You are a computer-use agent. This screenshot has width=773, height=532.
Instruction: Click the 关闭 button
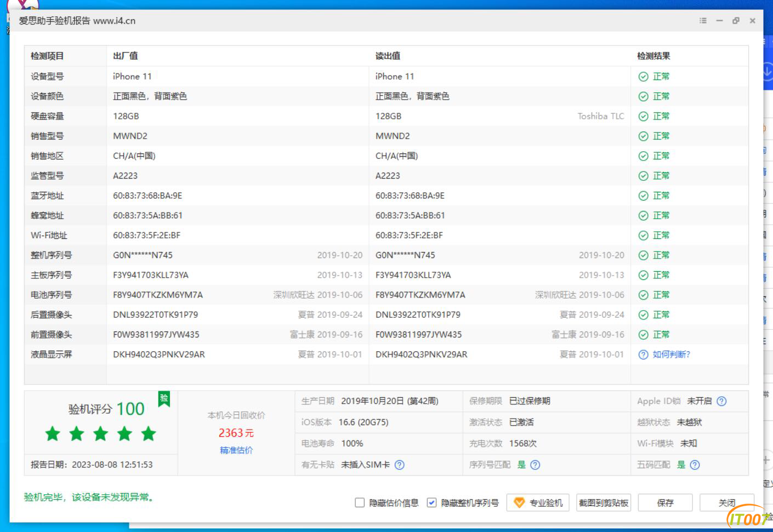(x=727, y=502)
